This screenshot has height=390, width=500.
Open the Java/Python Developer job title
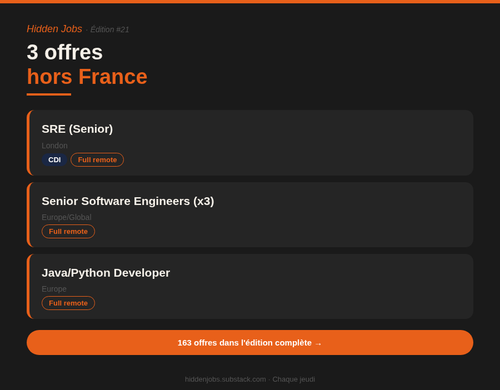pyautogui.click(x=106, y=273)
